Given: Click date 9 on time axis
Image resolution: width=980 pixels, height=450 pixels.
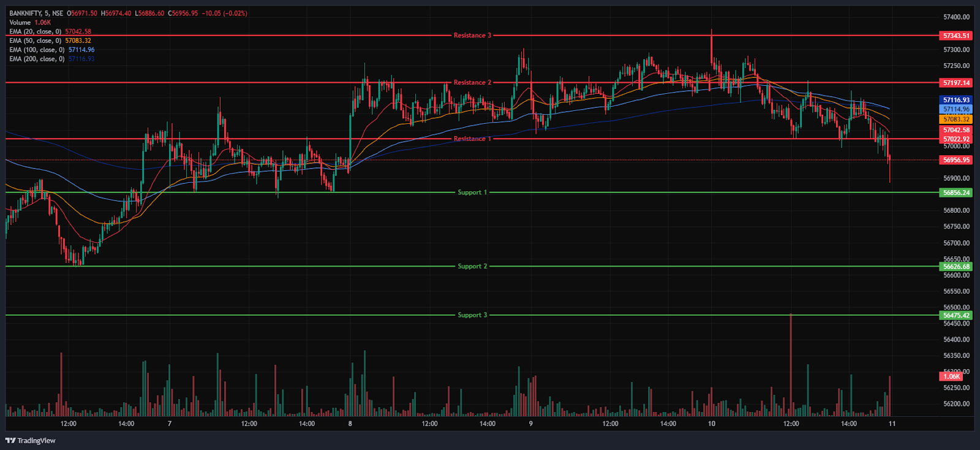Looking at the screenshot, I should click(x=530, y=424).
